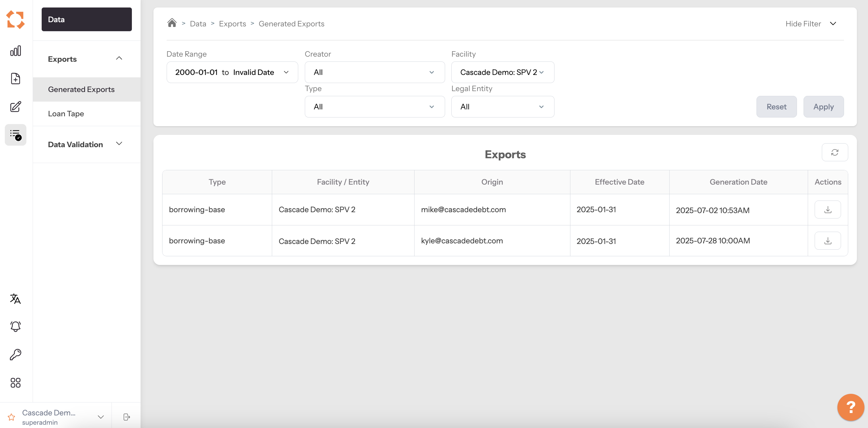The image size is (868, 428).
Task: Click the language translation icon
Action: tap(16, 299)
